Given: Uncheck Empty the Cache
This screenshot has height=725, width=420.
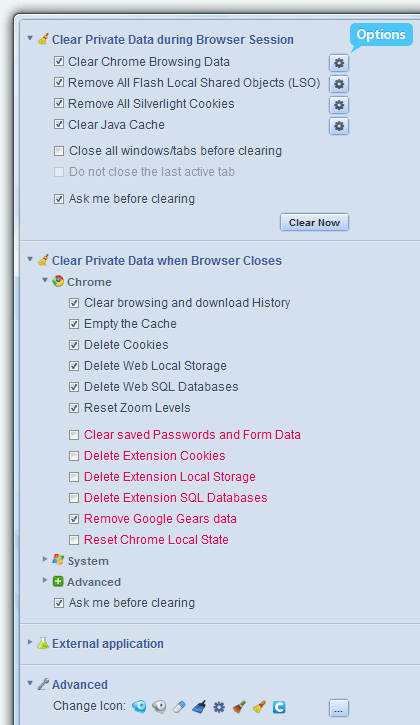Looking at the screenshot, I should coord(74,324).
